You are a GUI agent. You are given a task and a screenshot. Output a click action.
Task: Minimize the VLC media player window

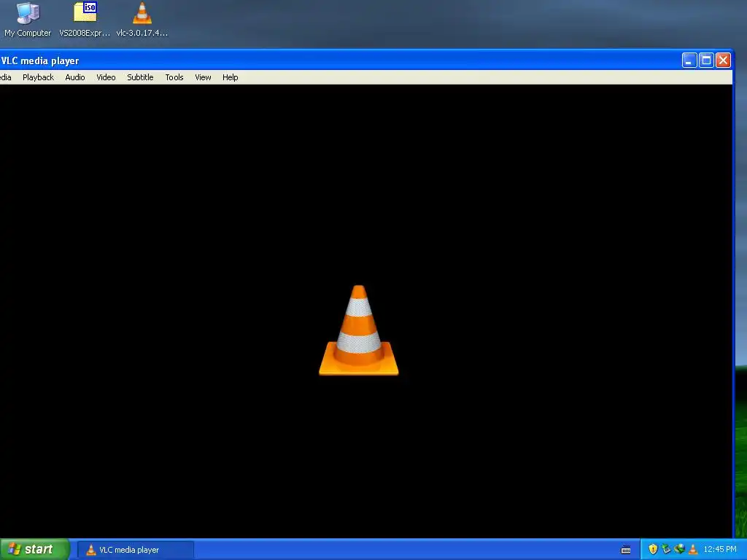689,61
